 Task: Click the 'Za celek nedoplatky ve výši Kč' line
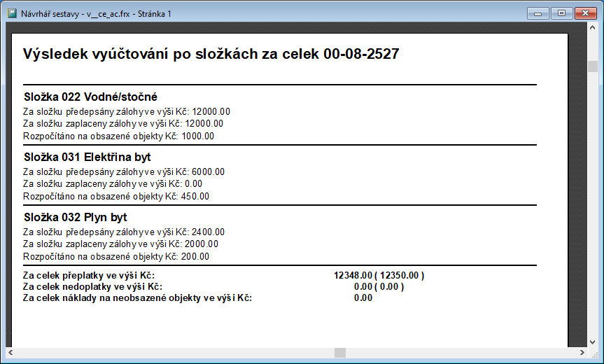93,286
